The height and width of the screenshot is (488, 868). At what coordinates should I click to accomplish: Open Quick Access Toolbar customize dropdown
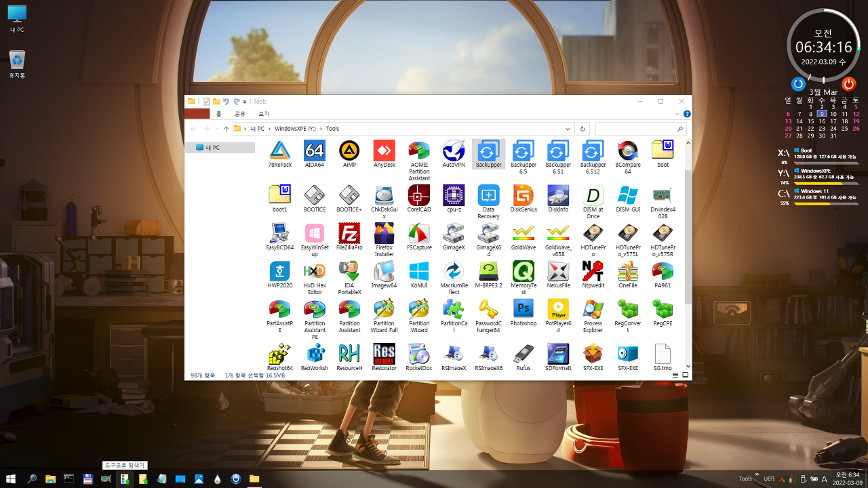[245, 102]
